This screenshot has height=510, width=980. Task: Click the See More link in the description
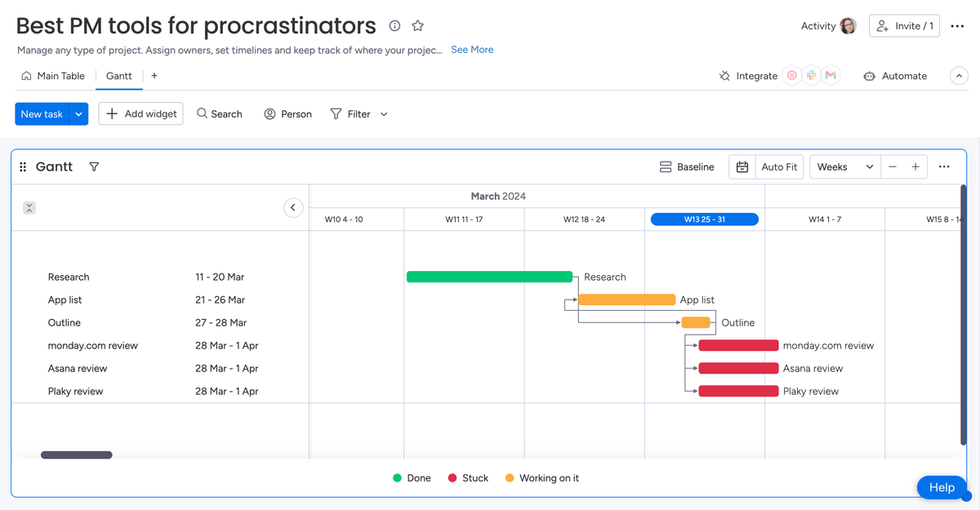pos(472,49)
